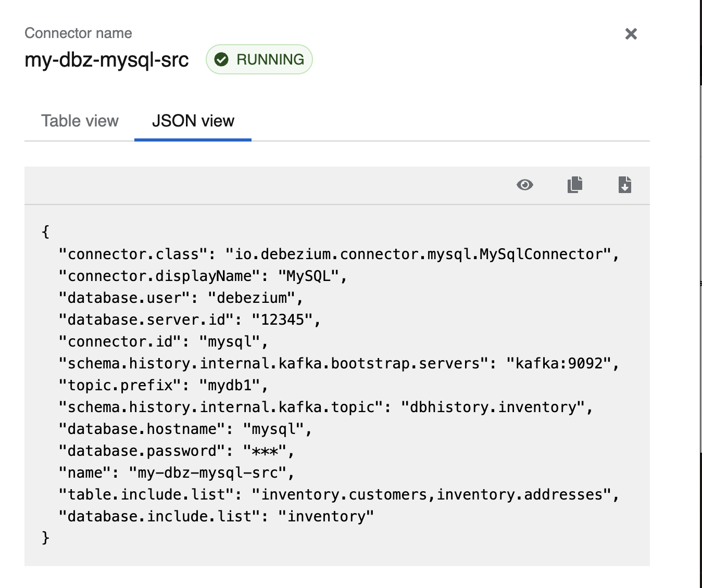The width and height of the screenshot is (702, 588).
Task: Click the green check icon in status badge
Action: click(221, 59)
